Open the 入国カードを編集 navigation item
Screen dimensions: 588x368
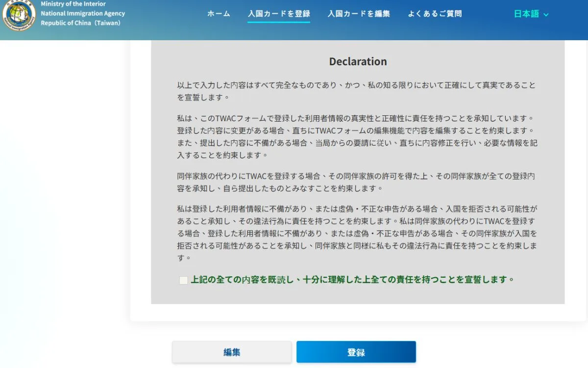point(359,14)
